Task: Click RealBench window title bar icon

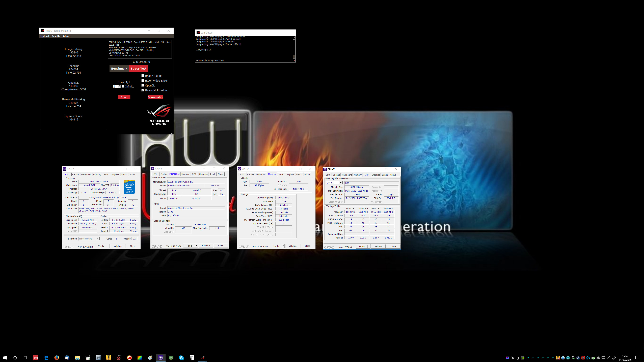Action: click(42, 31)
